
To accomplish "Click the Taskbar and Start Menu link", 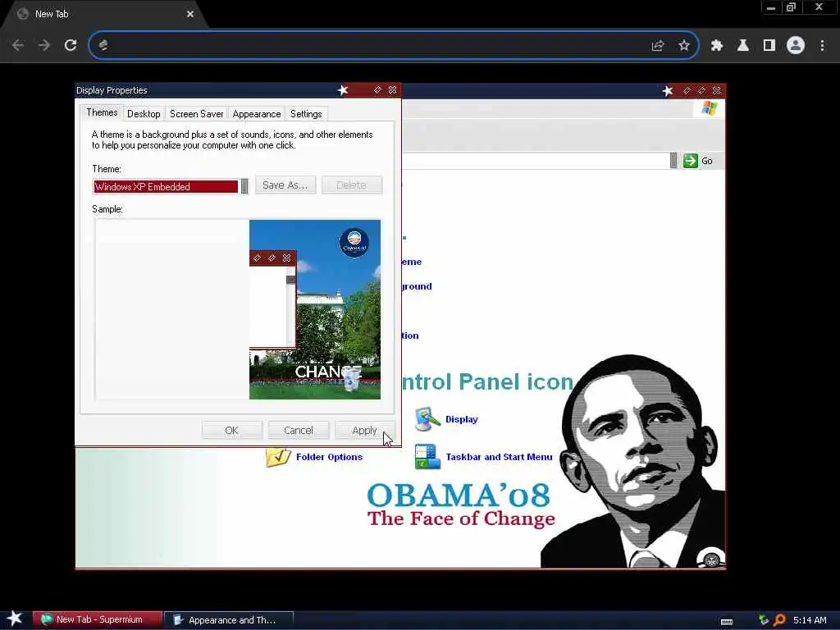I will click(499, 457).
